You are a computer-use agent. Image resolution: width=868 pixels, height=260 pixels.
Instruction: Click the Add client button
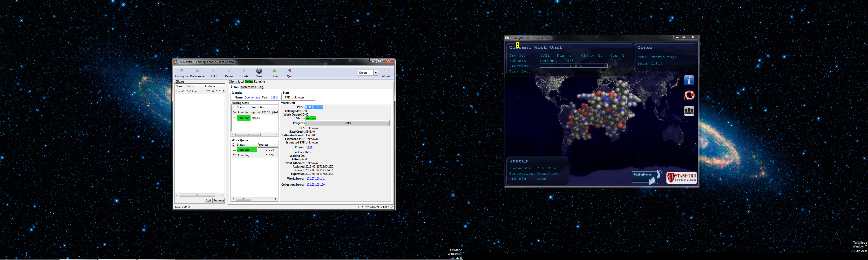(x=208, y=201)
